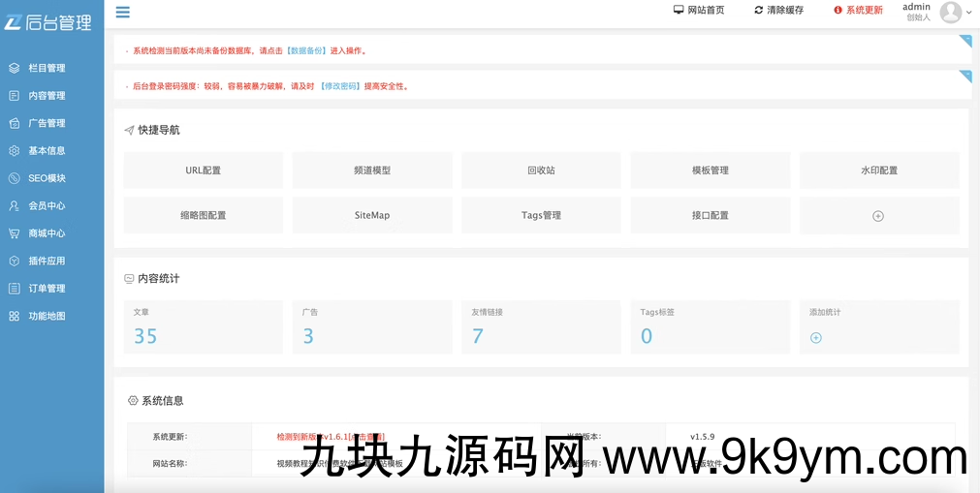This screenshot has height=493, width=980.
Task: Click the plus icon under 添加统计
Action: point(815,337)
